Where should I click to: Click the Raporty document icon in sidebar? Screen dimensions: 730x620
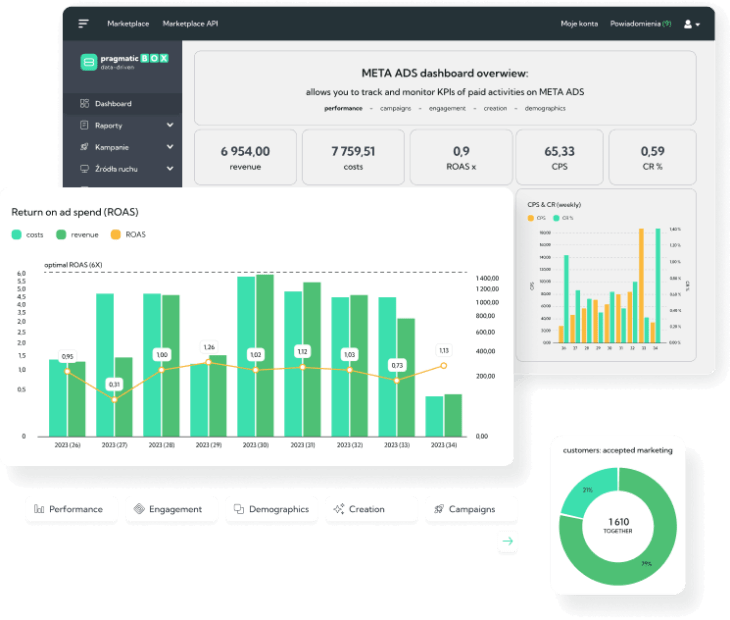click(85, 126)
